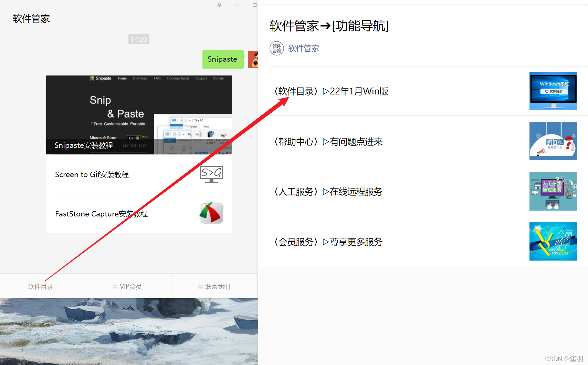Click the Windows系统 软件目录 thumbnail
The height and width of the screenshot is (365, 588).
pyautogui.click(x=553, y=91)
